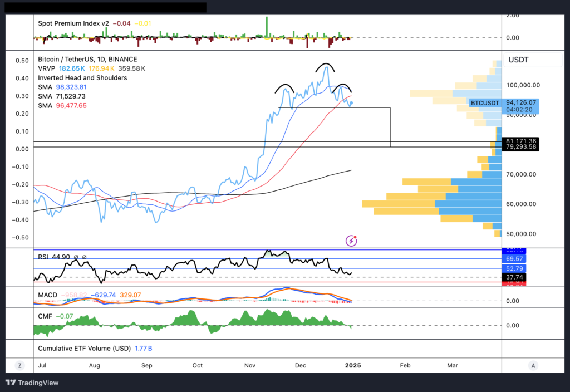570x392 pixels.
Task: Open the USDT currency selector
Action: point(519,60)
